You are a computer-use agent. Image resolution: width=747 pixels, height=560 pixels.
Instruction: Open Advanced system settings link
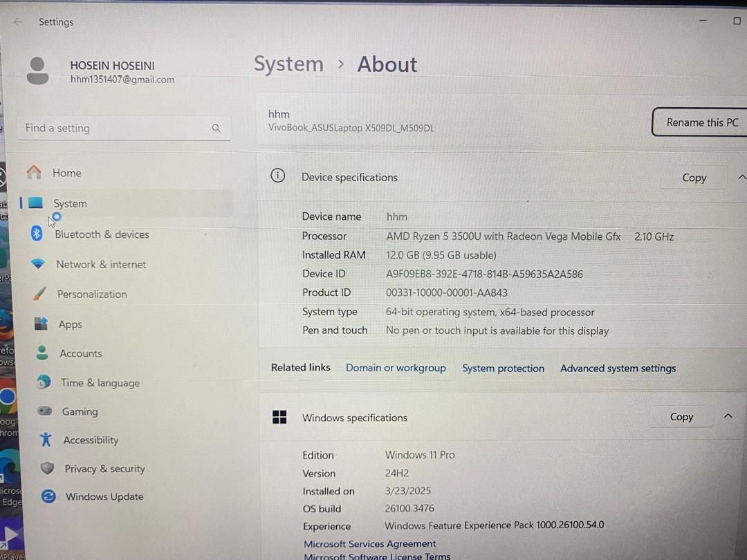[x=618, y=368]
